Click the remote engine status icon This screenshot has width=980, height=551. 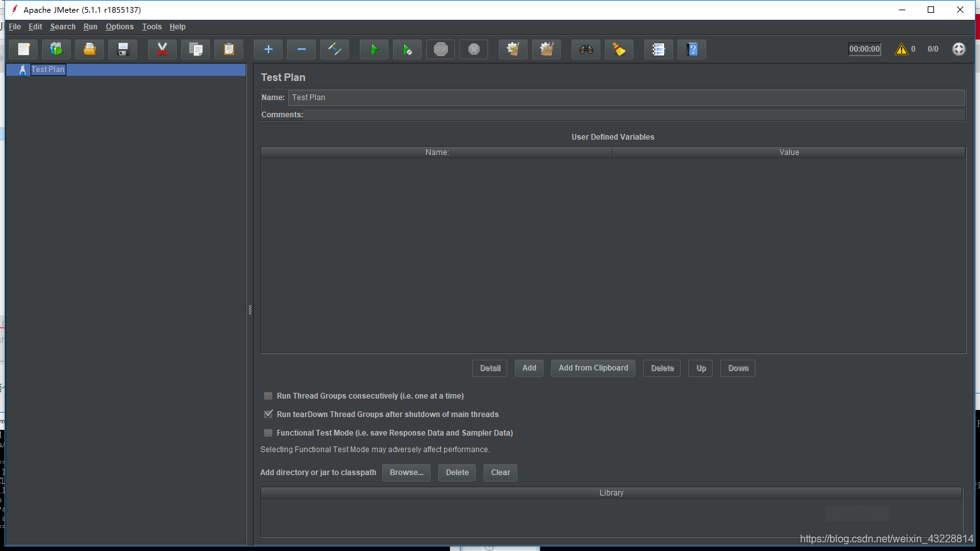point(959,49)
